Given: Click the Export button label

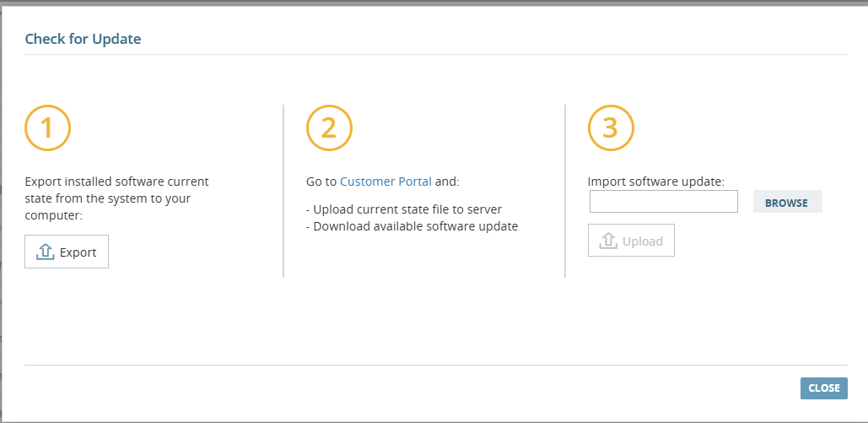Looking at the screenshot, I should click(x=78, y=252).
